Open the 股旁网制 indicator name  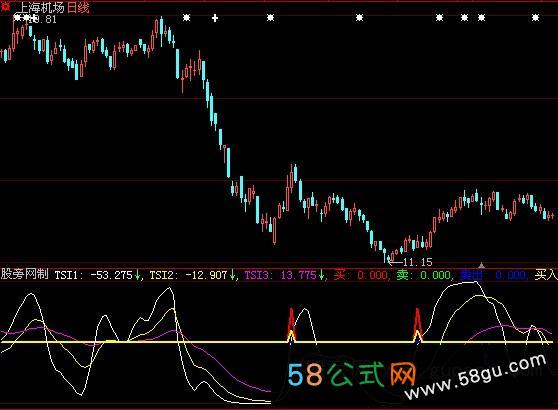[24, 274]
